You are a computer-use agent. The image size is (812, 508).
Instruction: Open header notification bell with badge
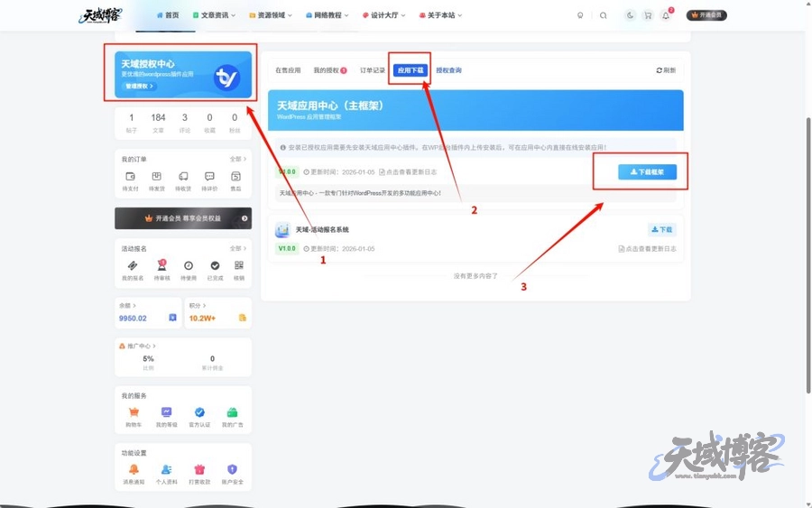click(x=666, y=15)
